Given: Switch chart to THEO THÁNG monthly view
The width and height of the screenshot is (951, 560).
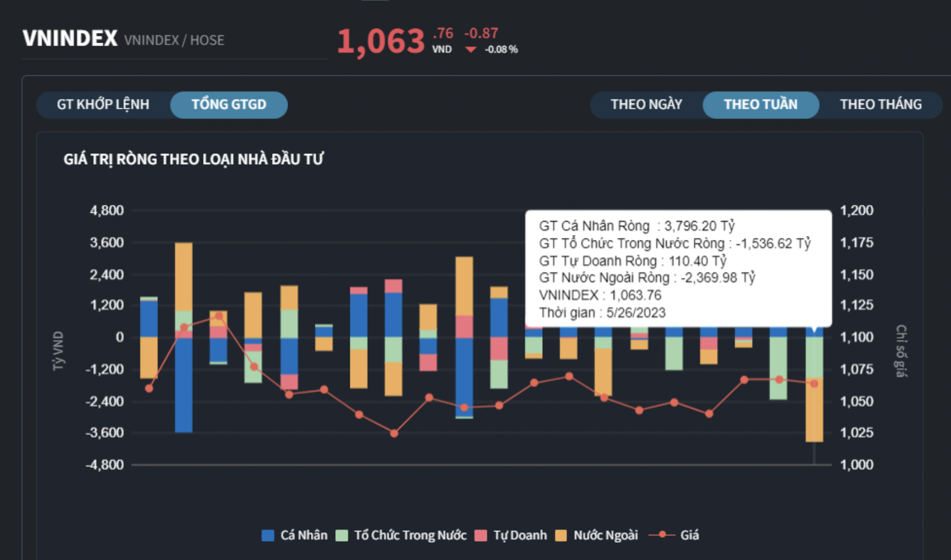Looking at the screenshot, I should point(881,105).
